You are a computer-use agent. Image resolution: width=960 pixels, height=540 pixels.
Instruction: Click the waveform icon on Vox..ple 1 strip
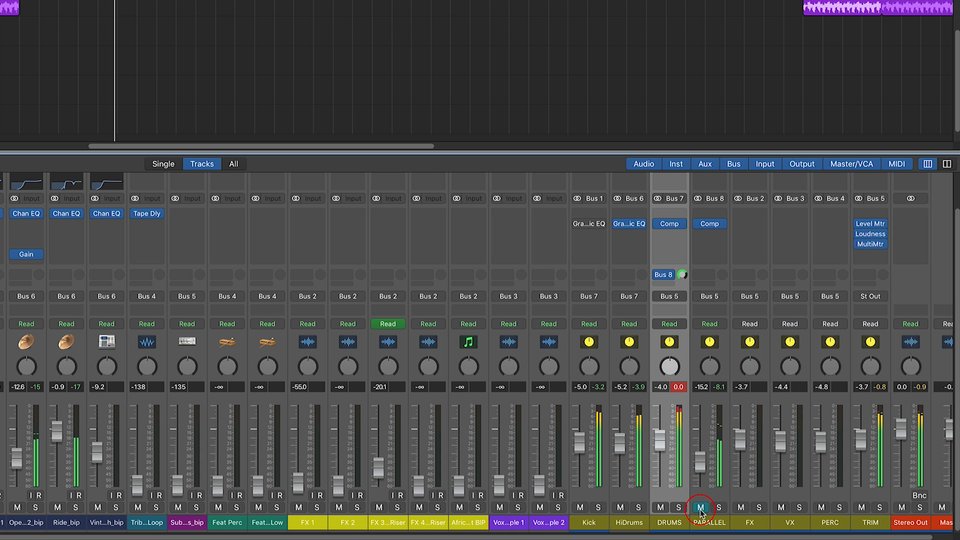509,342
